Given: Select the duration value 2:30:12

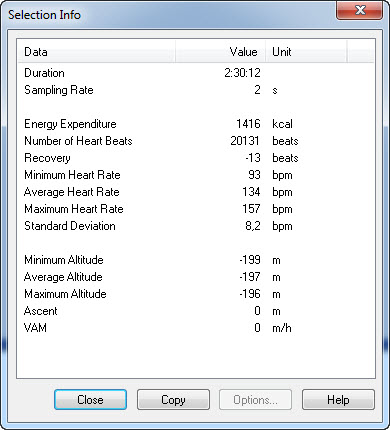Looking at the screenshot, I should click(x=242, y=73).
